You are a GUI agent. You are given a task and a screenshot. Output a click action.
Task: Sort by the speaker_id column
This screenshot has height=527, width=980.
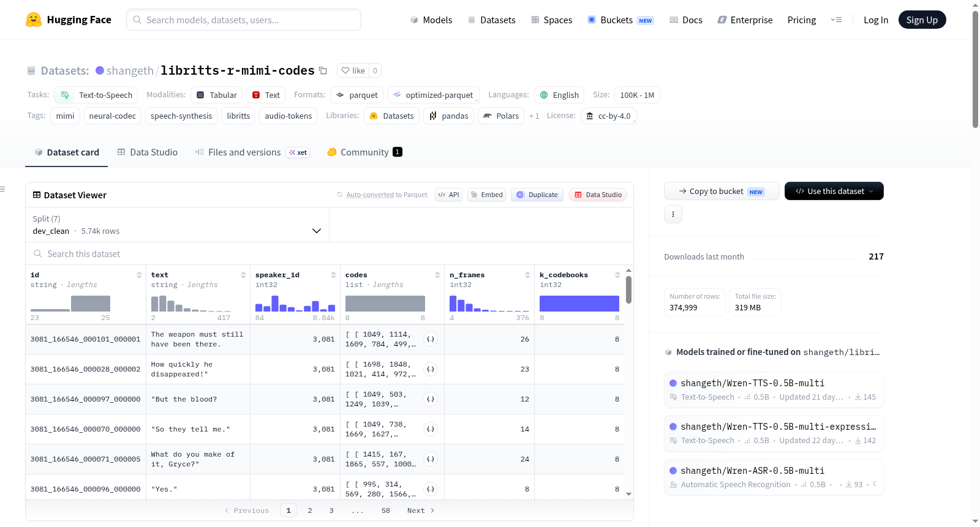tap(333, 275)
